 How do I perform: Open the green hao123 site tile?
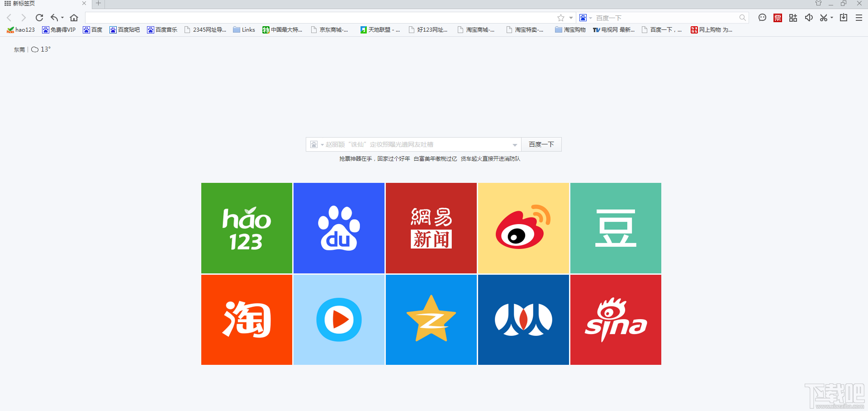pyautogui.click(x=247, y=228)
